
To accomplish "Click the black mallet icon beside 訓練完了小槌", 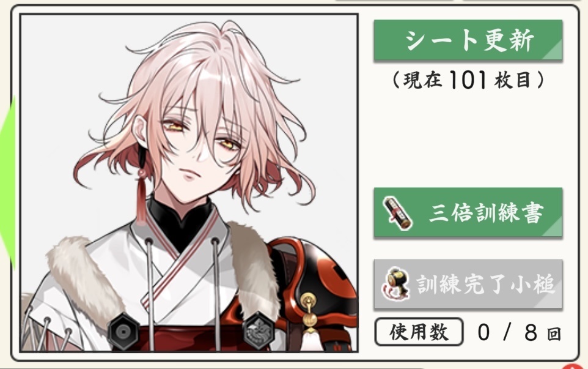I will pyautogui.click(x=395, y=284).
